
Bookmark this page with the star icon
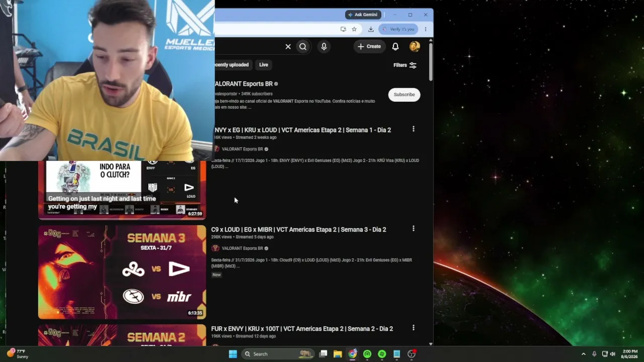click(354, 29)
